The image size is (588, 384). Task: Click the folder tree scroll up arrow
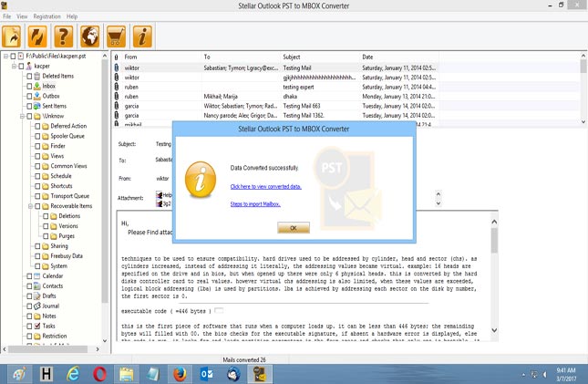105,56
